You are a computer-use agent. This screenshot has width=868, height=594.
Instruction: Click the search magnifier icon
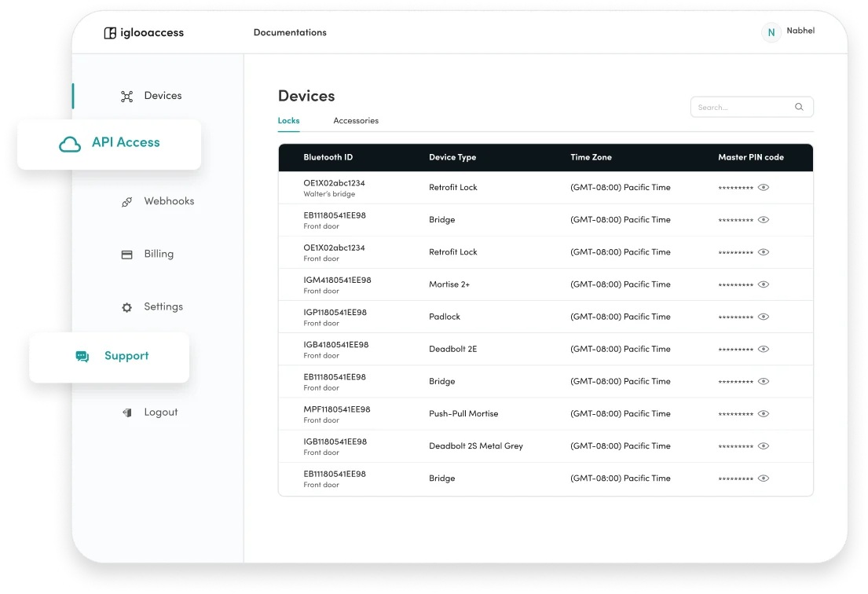[799, 107]
